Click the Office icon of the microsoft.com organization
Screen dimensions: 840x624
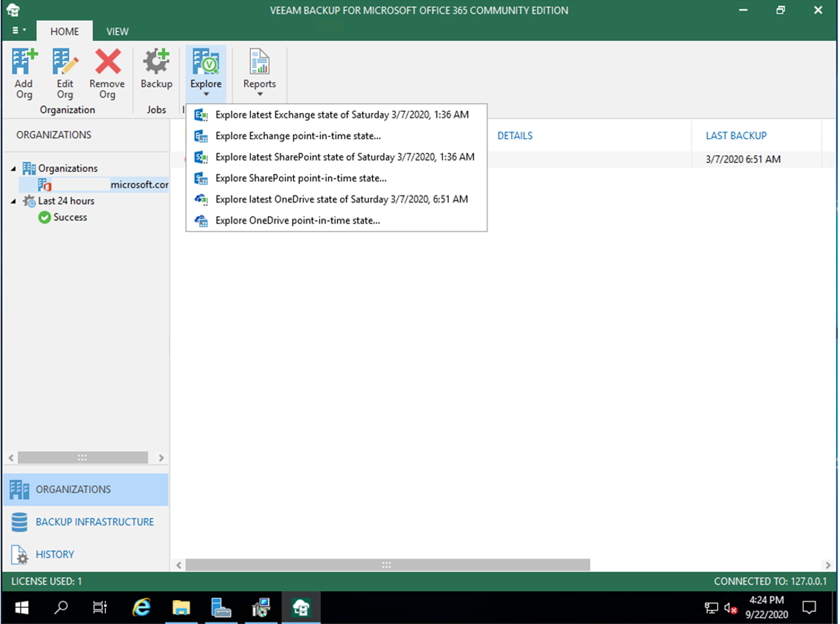45,184
